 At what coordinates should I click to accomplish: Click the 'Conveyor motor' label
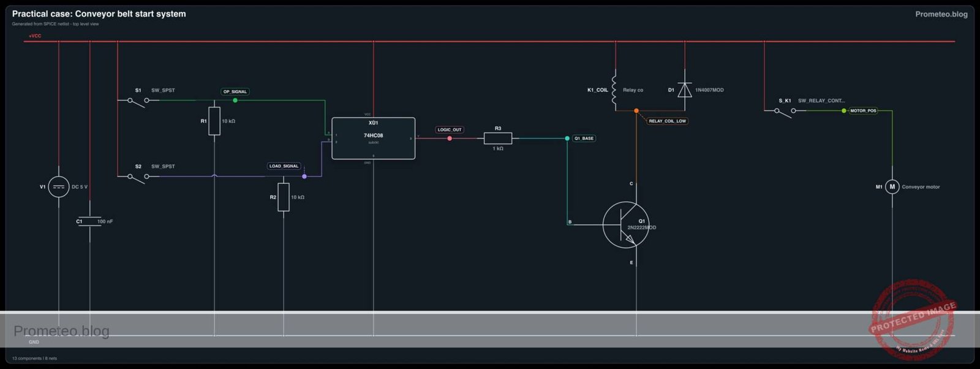921,187
